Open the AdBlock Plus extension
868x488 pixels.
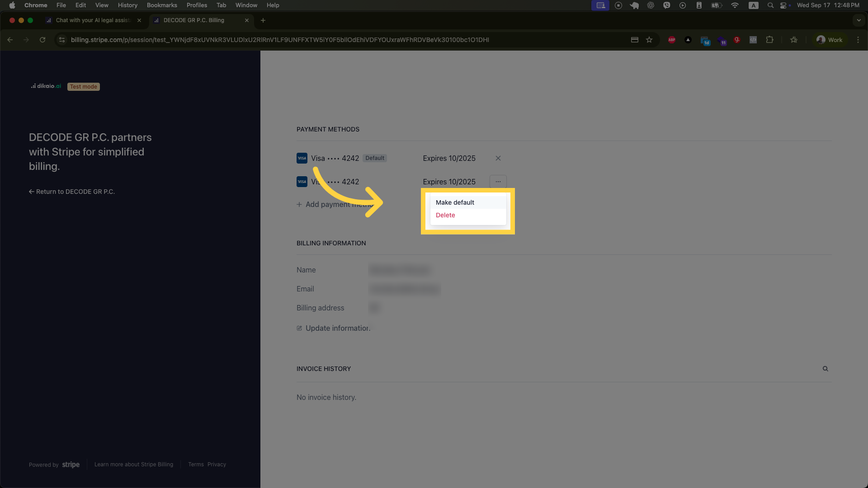tap(672, 40)
